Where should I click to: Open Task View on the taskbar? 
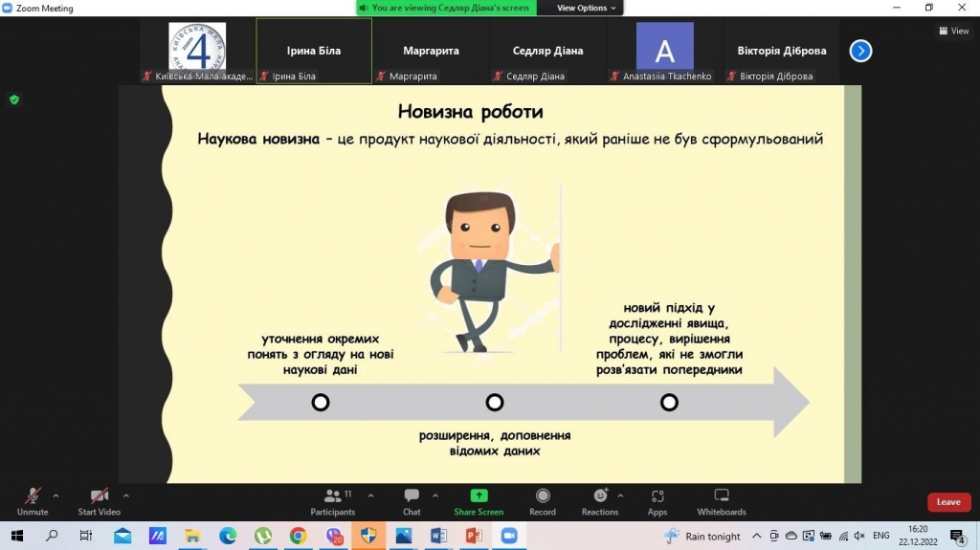point(86,536)
